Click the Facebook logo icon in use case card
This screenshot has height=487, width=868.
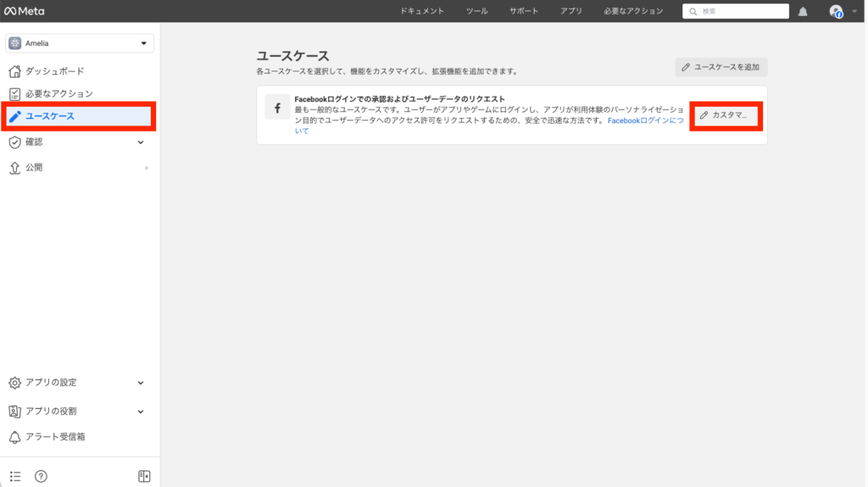pyautogui.click(x=277, y=108)
